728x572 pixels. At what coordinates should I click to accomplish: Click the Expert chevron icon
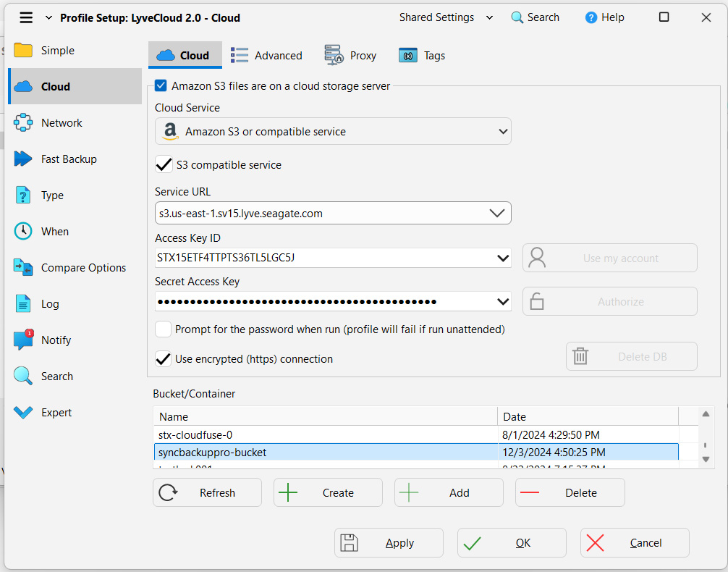click(23, 412)
